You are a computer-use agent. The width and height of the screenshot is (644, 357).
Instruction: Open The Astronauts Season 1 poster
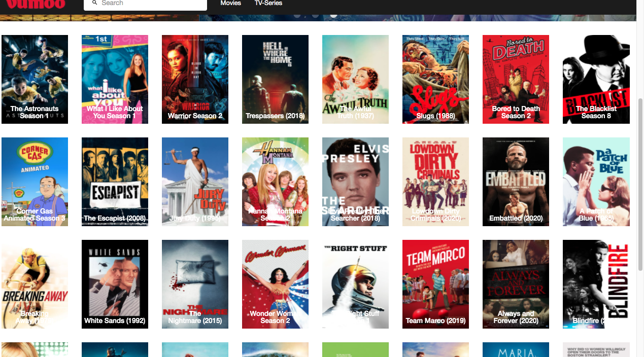tap(35, 79)
